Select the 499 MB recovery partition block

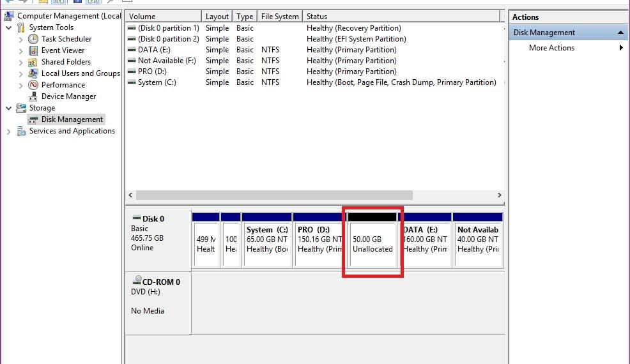[x=206, y=240]
